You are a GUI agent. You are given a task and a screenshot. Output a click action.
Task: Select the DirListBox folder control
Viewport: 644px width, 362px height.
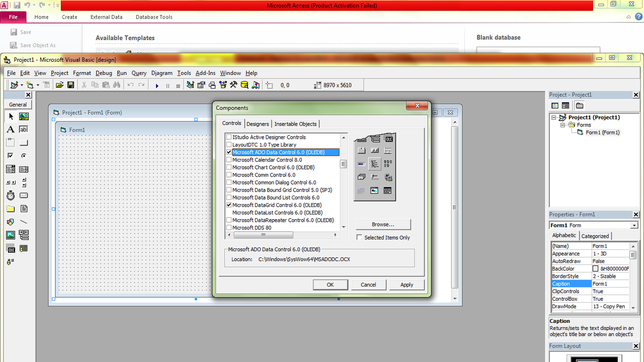coord(11,209)
